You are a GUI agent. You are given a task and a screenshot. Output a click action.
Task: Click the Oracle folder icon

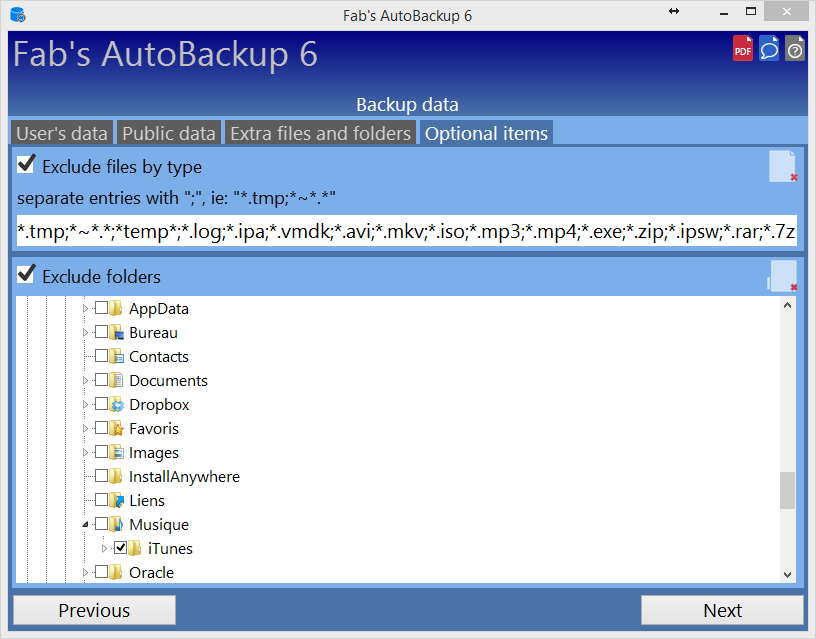(x=116, y=571)
